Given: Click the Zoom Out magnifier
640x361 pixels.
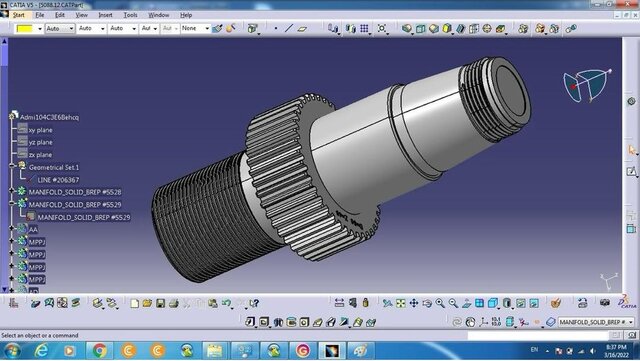Looking at the screenshot, I should [453, 303].
